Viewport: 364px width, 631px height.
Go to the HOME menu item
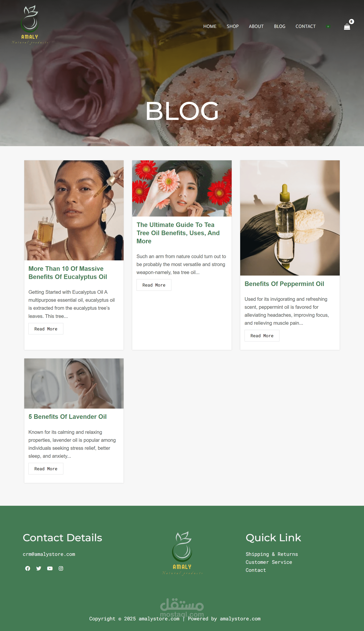[x=210, y=26]
